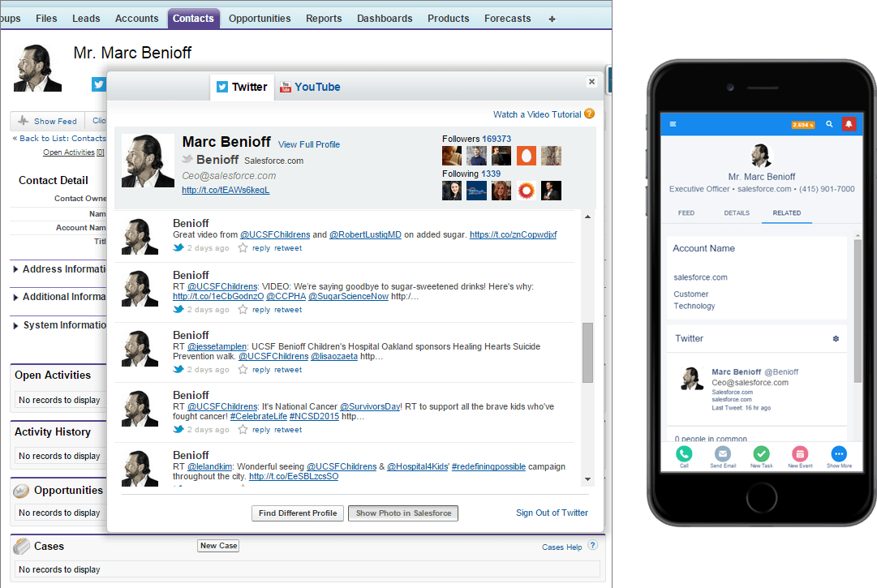Favorite the sugar-sweetened drinks tweet
The image size is (877, 588).
(x=243, y=309)
